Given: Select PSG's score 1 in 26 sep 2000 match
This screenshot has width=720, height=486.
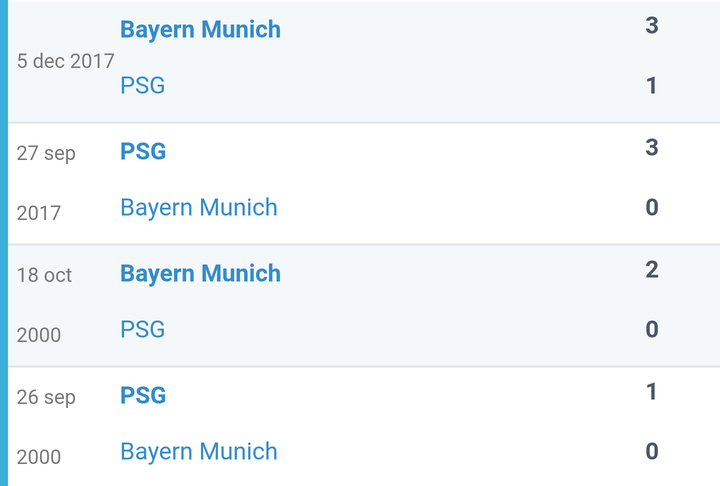Looking at the screenshot, I should pyautogui.click(x=652, y=392).
